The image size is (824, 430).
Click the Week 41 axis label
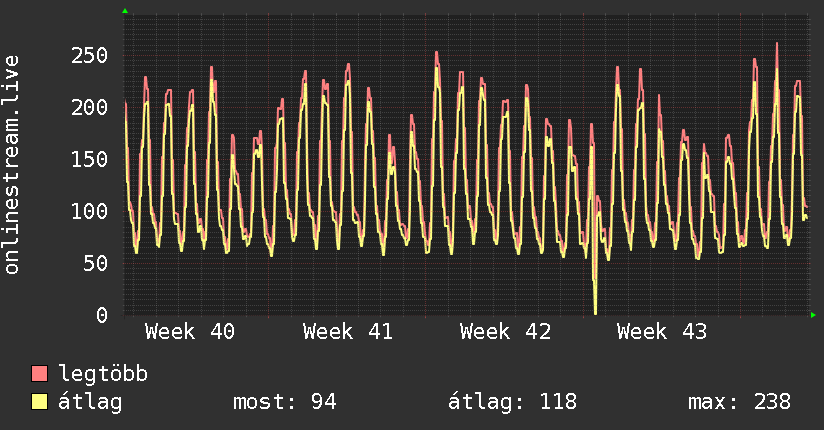(x=347, y=332)
